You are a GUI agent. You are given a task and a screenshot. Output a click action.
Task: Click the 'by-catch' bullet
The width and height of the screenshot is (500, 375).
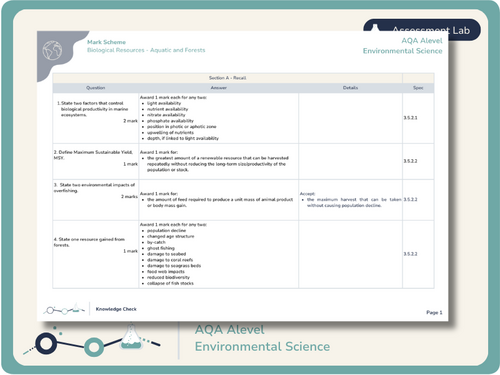coord(156,242)
